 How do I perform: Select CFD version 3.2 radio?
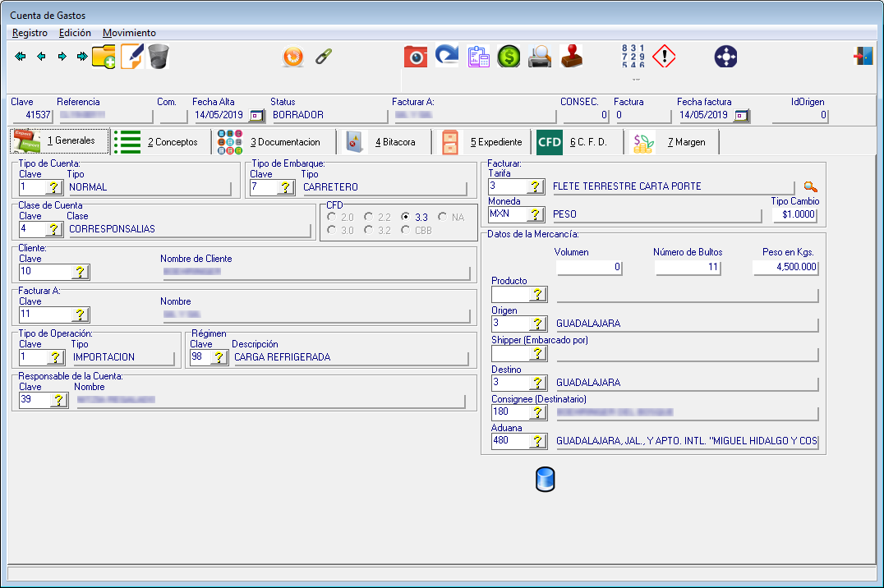369,230
